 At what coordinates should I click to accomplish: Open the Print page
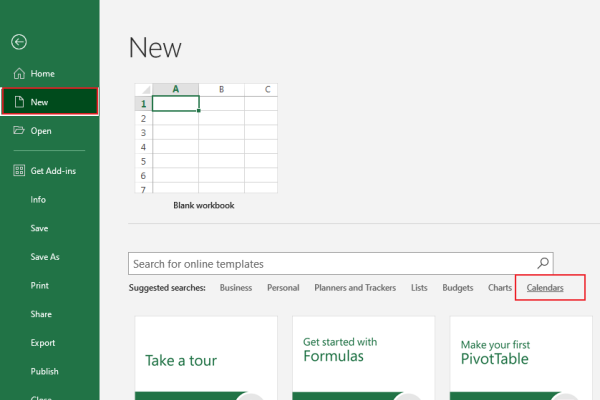coord(39,285)
